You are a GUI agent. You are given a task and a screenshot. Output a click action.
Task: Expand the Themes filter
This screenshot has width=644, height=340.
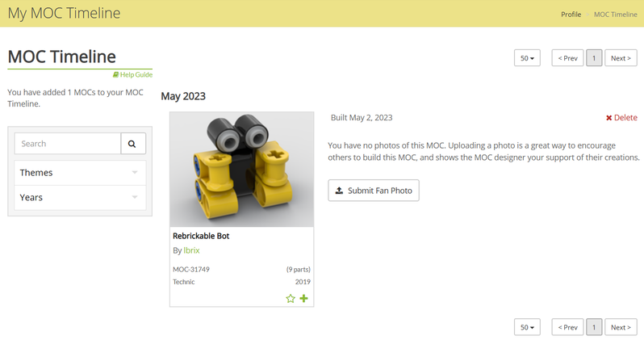(x=80, y=173)
